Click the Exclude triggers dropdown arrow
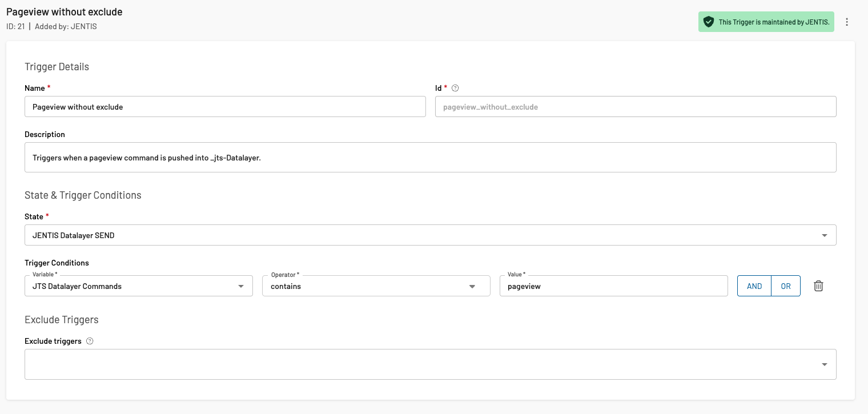The image size is (868, 414). tap(825, 364)
